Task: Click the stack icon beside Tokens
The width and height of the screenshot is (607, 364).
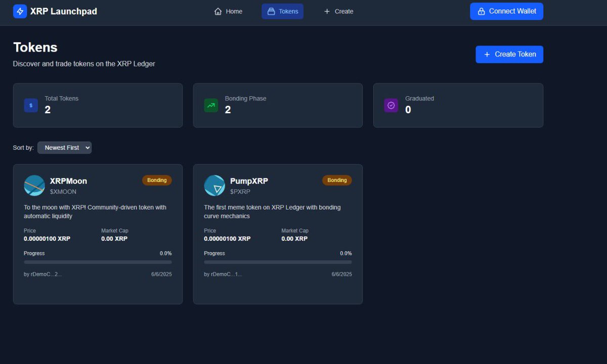Action: click(271, 11)
